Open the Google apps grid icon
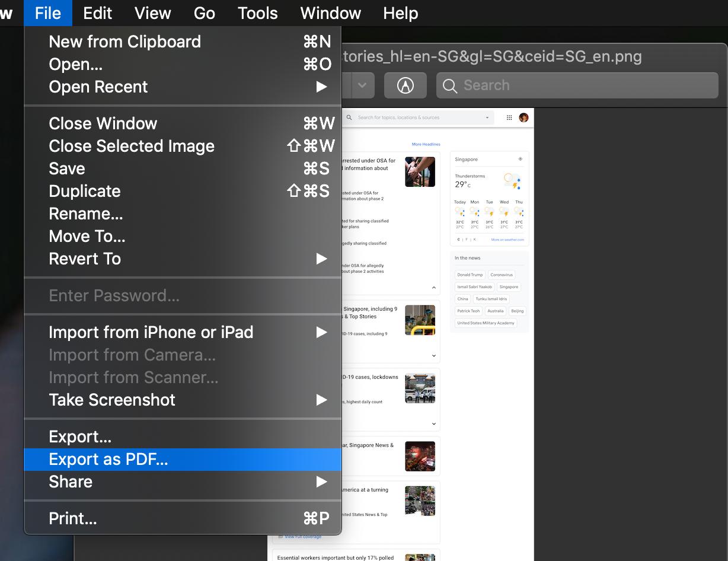The height and width of the screenshot is (561, 728). 509,117
